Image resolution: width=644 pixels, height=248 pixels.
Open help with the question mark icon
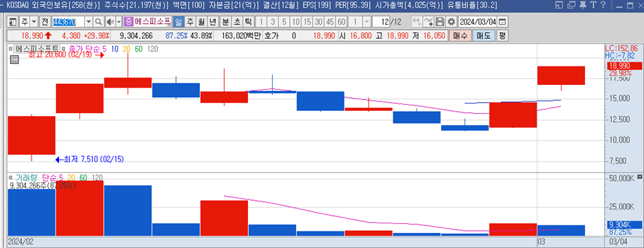(603, 5)
